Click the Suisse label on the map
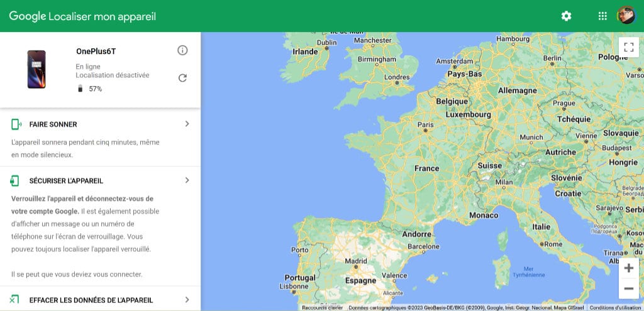This screenshot has width=644, height=311. 489,166
